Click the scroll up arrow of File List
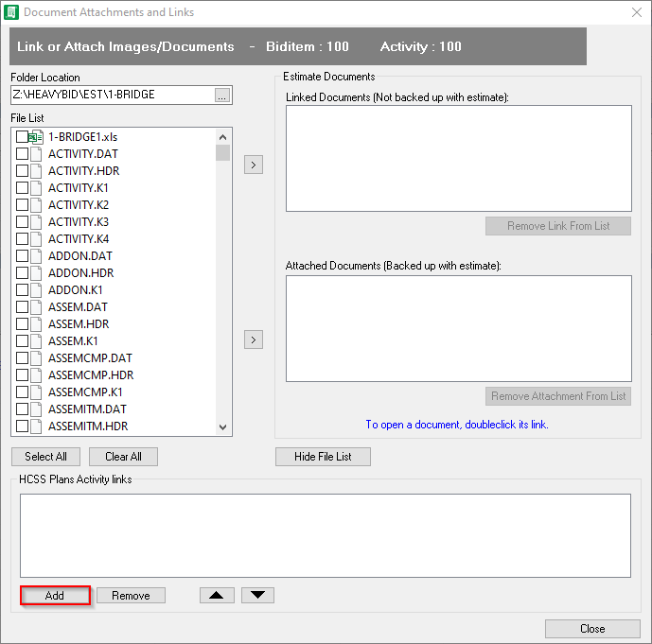Image resolution: width=652 pixels, height=644 pixels. [223, 137]
